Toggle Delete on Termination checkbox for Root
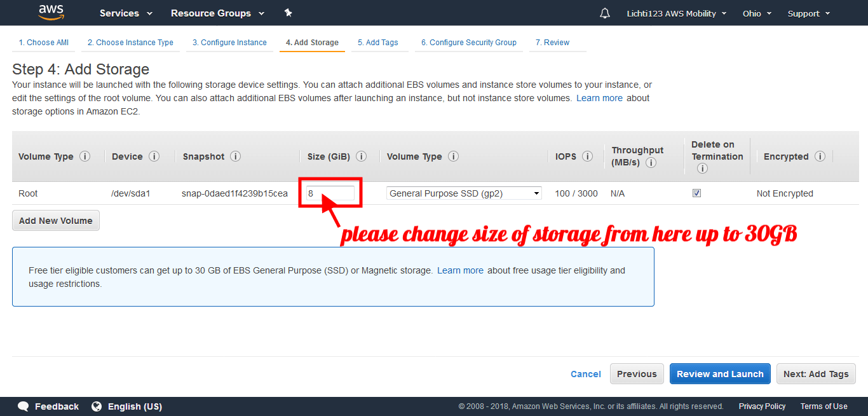Screen dimensions: 868x416 coord(696,193)
